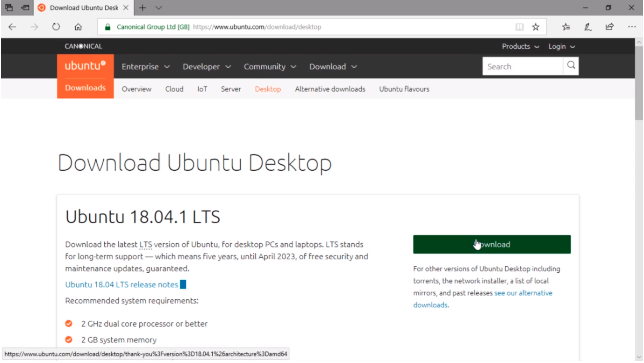Image resolution: width=644 pixels, height=363 pixels.
Task: Click the search magnifier icon
Action: point(571,66)
